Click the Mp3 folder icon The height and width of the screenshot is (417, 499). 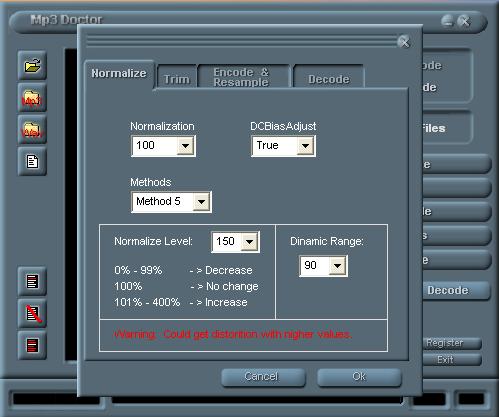click(x=32, y=98)
